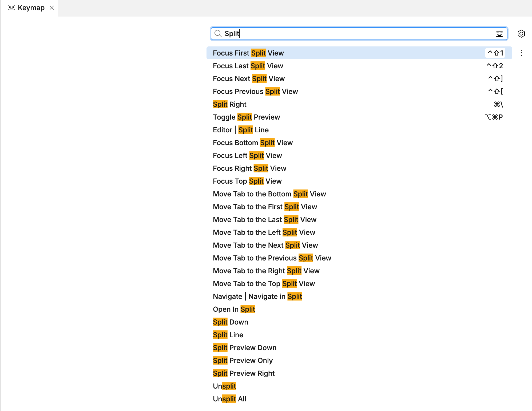Image resolution: width=532 pixels, height=411 pixels.
Task: Select the Focus Left Split View action
Action: 359,155
